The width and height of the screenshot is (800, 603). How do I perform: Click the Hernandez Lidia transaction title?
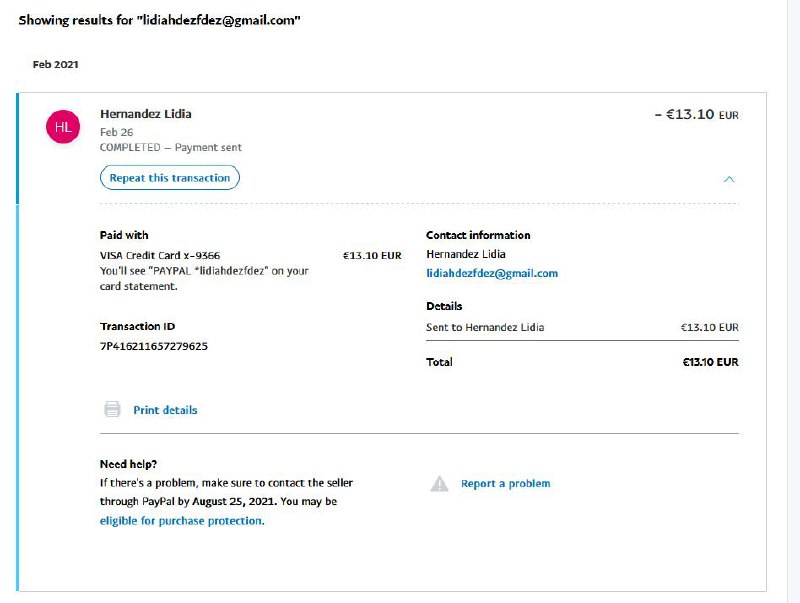(x=146, y=114)
